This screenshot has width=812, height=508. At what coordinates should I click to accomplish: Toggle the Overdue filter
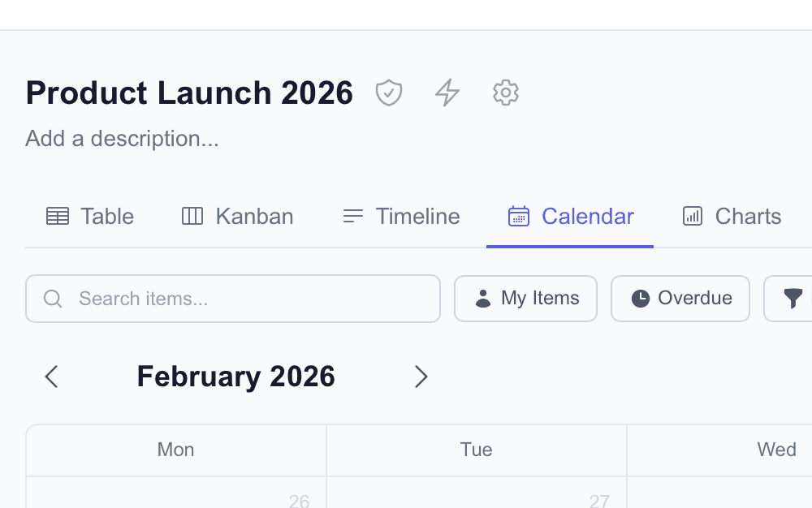pyautogui.click(x=680, y=299)
